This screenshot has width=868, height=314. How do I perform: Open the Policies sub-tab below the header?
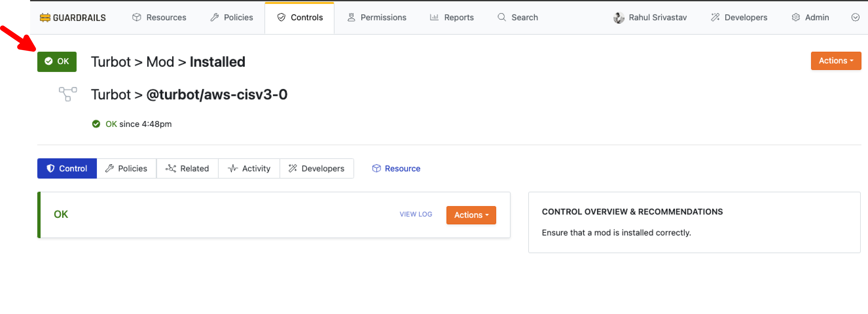126,168
